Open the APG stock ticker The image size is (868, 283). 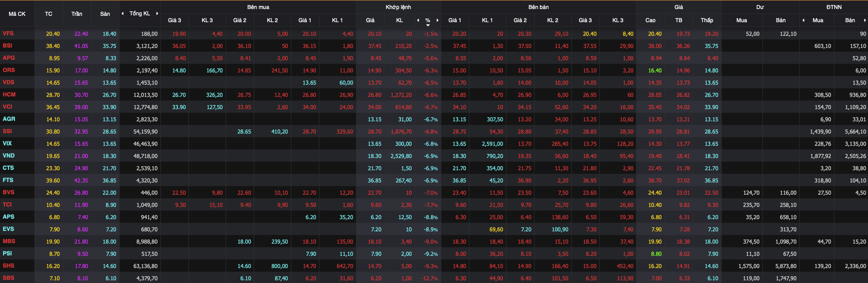[x=9, y=58]
